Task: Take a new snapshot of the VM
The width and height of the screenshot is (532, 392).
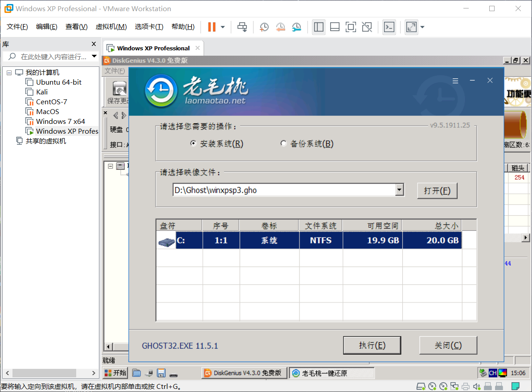Action: (x=264, y=27)
